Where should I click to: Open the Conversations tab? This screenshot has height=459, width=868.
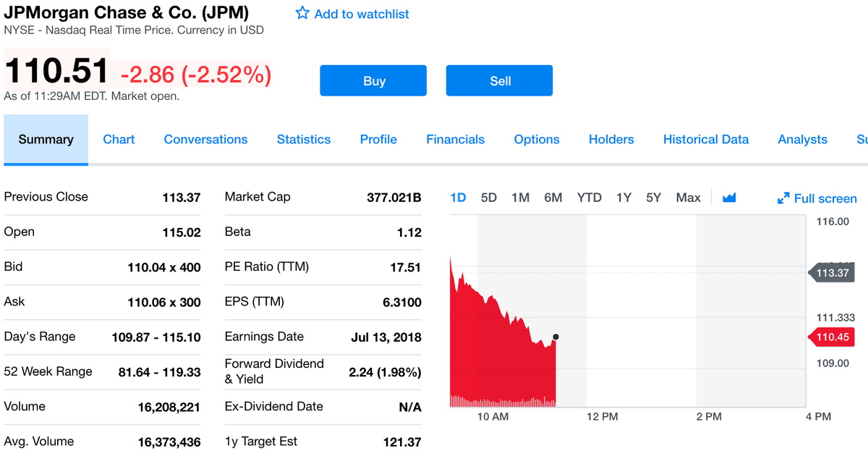tap(205, 139)
